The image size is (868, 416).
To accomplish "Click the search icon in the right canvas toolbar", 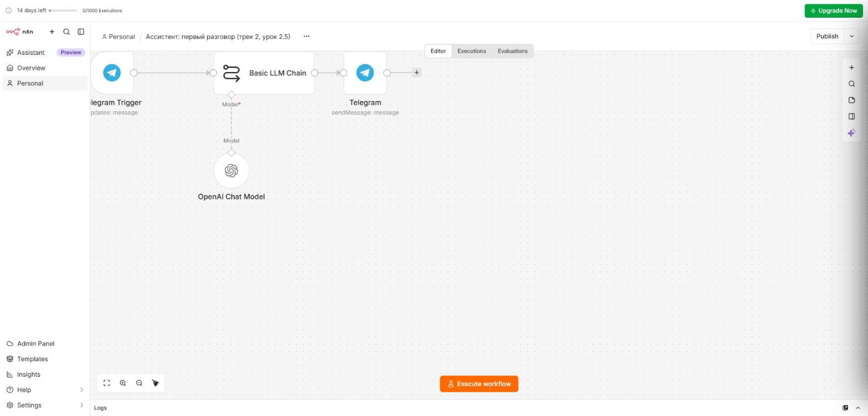I will (851, 84).
